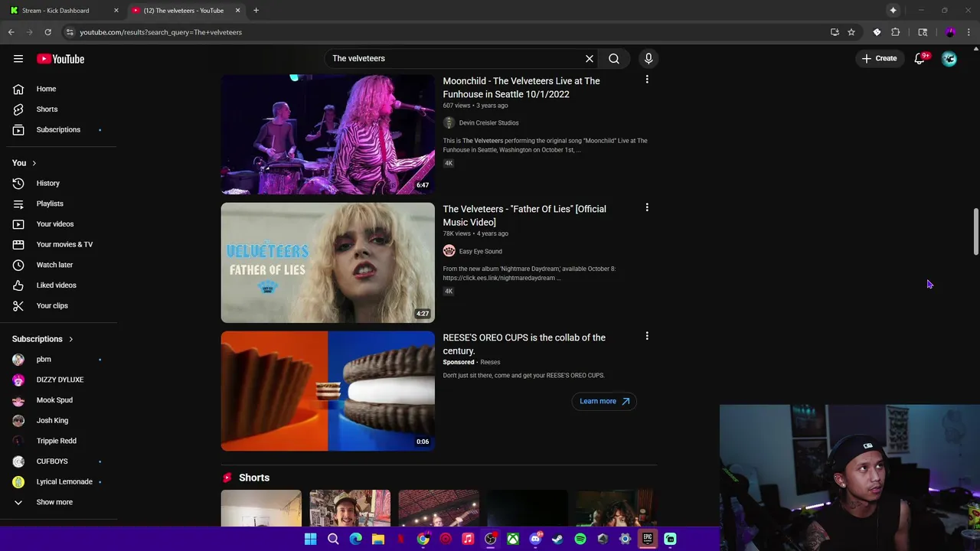
Task: Open OBS Studio from taskbar
Action: point(491,539)
